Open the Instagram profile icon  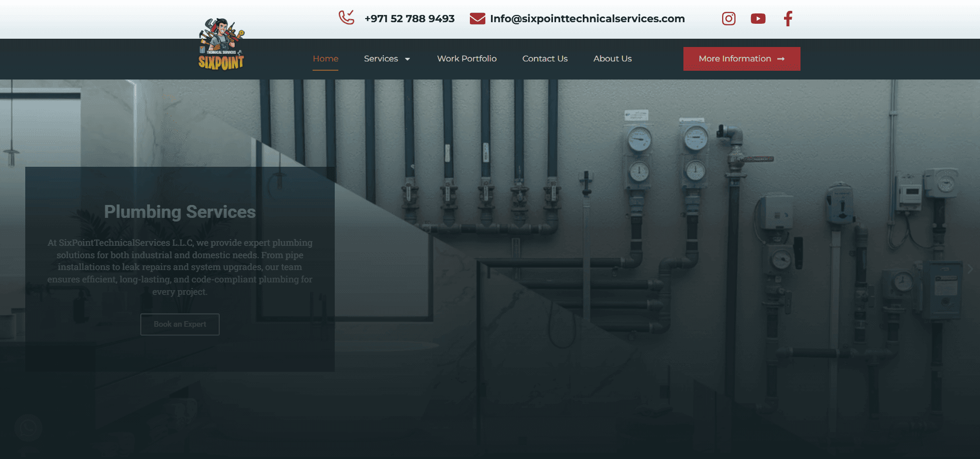729,19
